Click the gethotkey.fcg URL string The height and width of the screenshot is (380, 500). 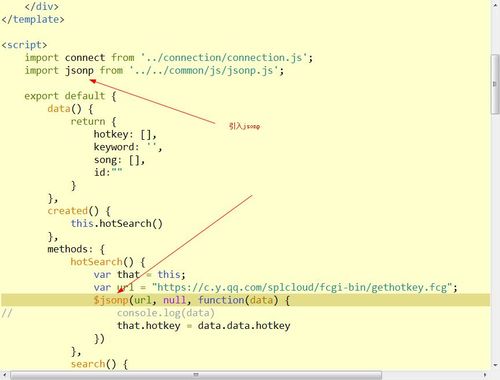302,287
